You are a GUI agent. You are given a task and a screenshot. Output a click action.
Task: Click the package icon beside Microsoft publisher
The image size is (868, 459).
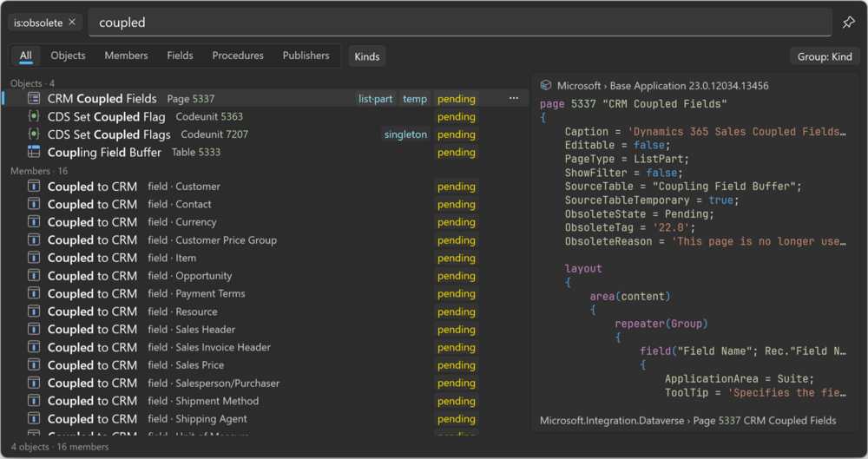coord(546,85)
